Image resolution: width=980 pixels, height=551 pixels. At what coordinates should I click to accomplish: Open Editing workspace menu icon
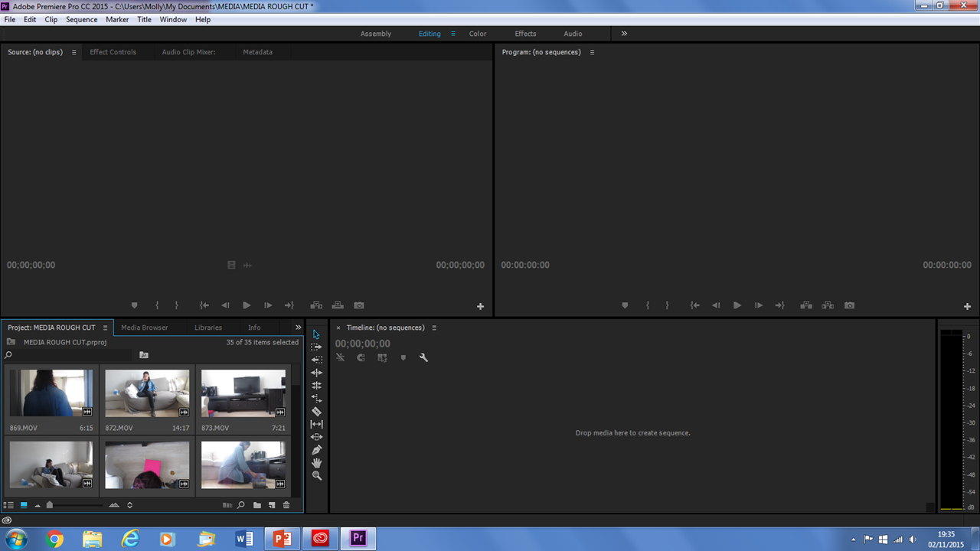coord(453,34)
